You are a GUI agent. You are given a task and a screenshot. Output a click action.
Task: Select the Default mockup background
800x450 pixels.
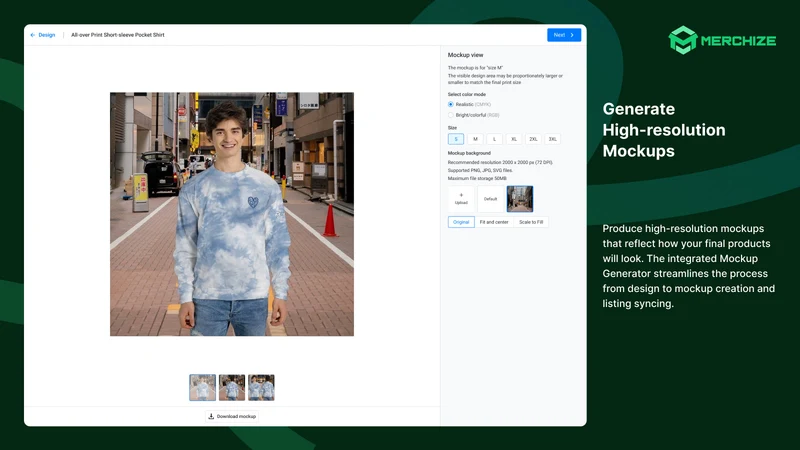490,199
